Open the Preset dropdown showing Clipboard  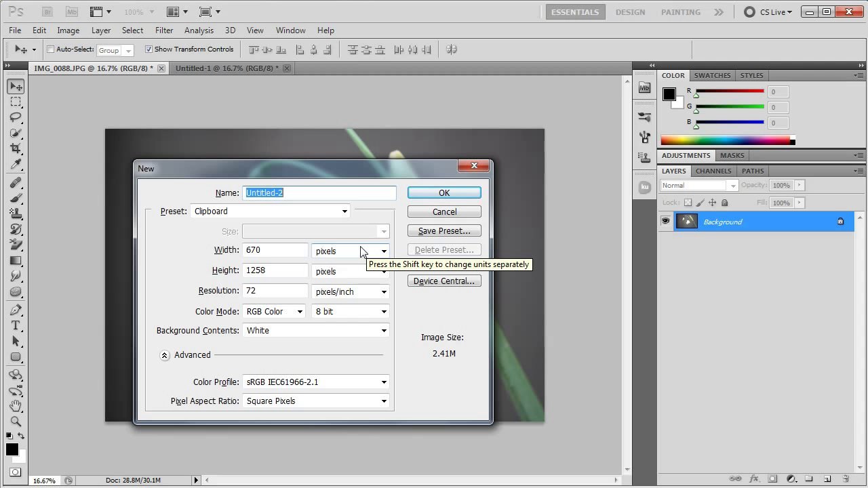tap(271, 211)
